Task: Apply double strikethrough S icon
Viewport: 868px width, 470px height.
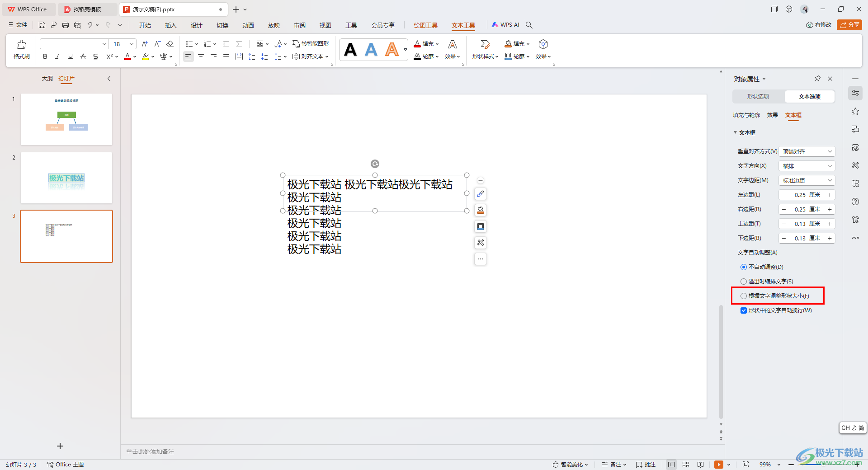Action: pyautogui.click(x=95, y=56)
